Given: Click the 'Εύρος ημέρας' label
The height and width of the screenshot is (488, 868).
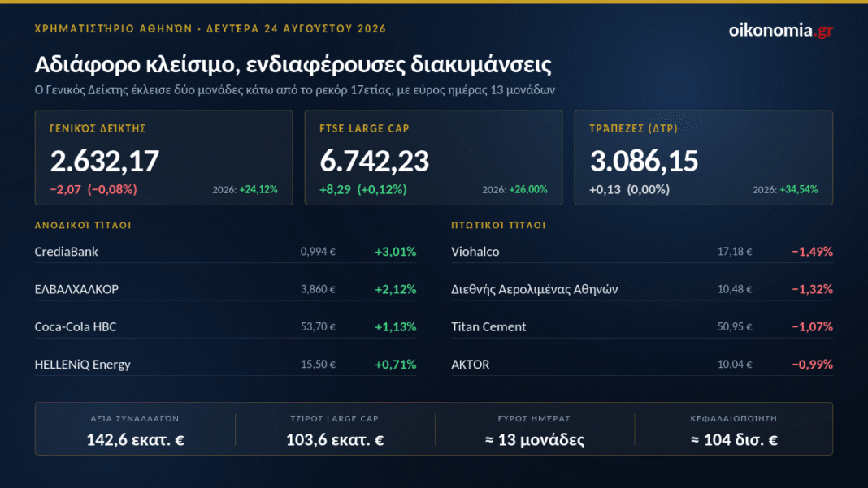Looking at the screenshot, I should tap(534, 419).
